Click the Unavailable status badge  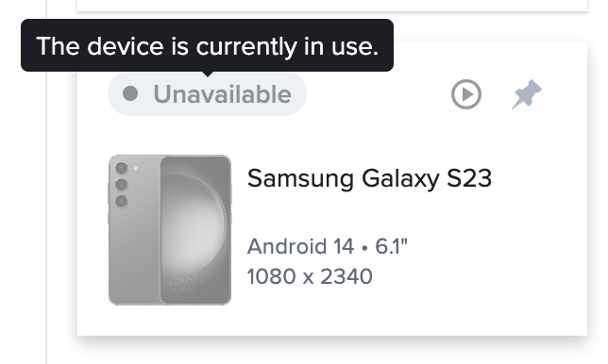(207, 93)
